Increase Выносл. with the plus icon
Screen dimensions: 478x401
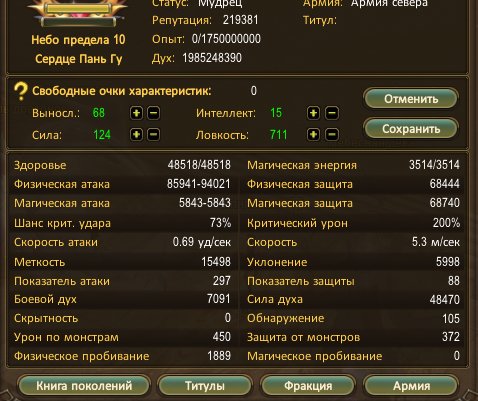pos(136,113)
